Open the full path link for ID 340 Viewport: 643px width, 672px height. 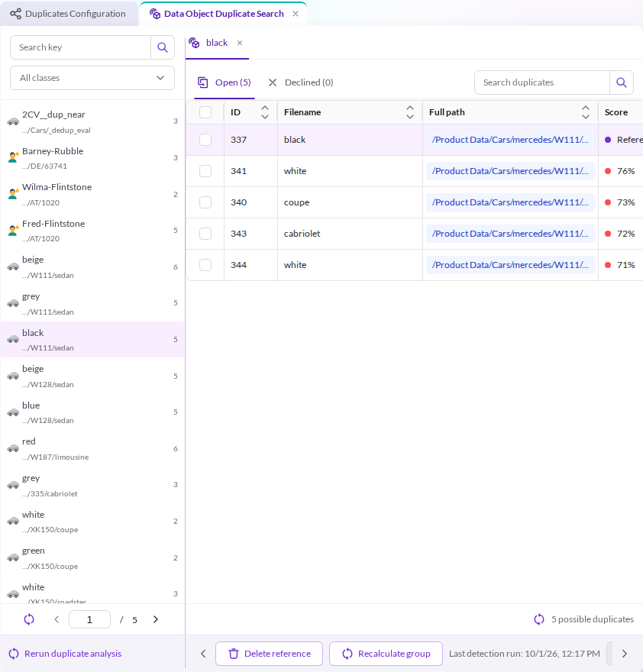pyautogui.click(x=510, y=202)
